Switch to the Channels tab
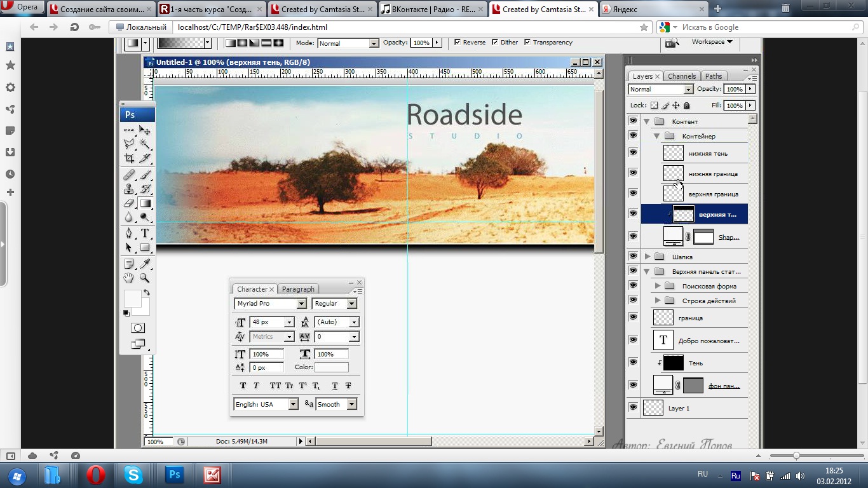 tap(682, 76)
